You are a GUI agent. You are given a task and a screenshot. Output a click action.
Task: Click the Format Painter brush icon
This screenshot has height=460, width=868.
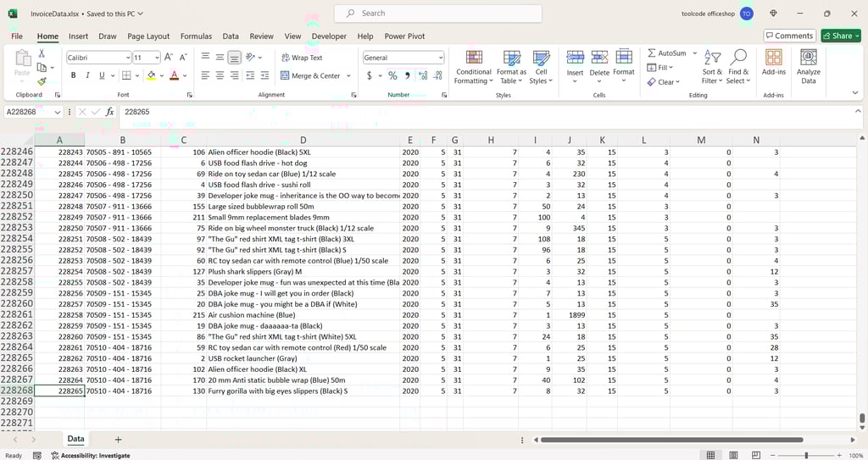pyautogui.click(x=42, y=81)
